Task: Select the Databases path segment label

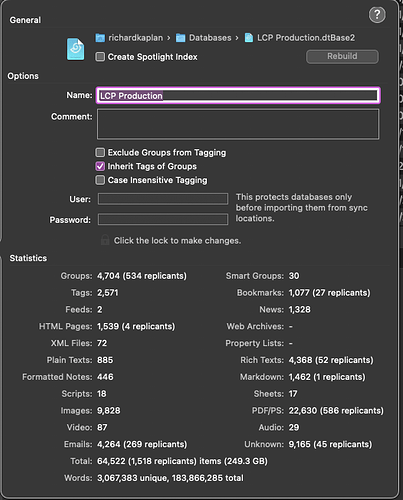Action: (210, 38)
